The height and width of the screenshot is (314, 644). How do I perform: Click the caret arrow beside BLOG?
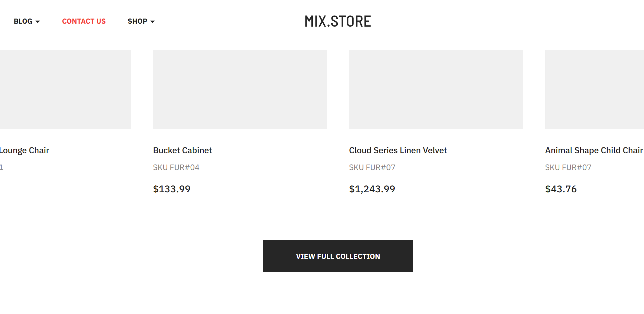point(38,22)
